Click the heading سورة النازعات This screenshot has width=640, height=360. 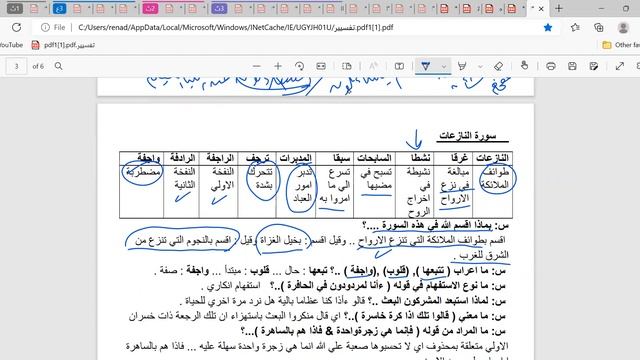pyautogui.click(x=467, y=136)
